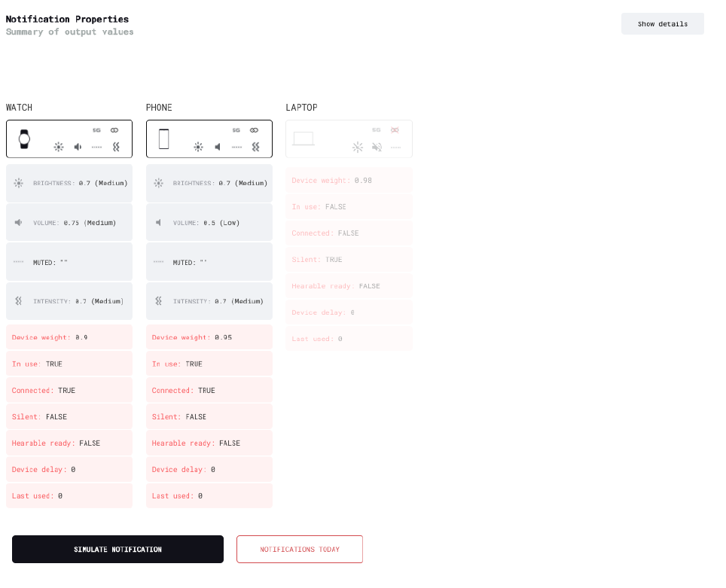This screenshot has width=726, height=588.
Task: Click Phone "Last used: 0" row
Action: pos(209,496)
